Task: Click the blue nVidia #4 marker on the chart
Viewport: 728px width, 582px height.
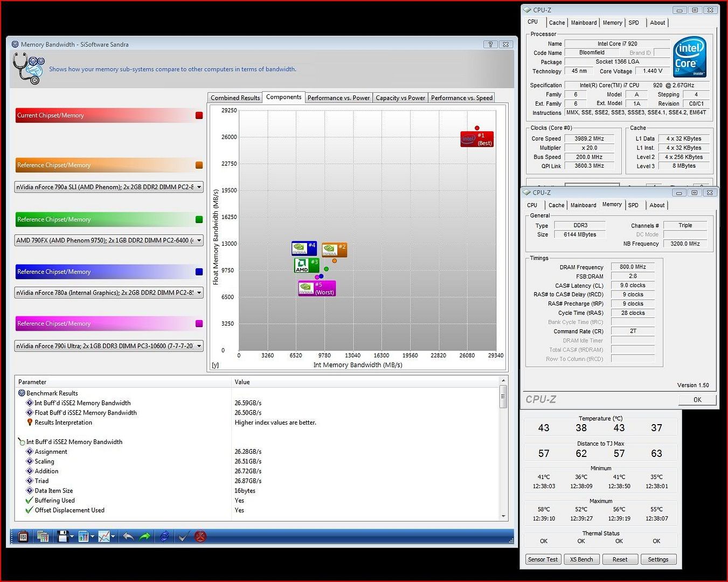Action: (304, 248)
